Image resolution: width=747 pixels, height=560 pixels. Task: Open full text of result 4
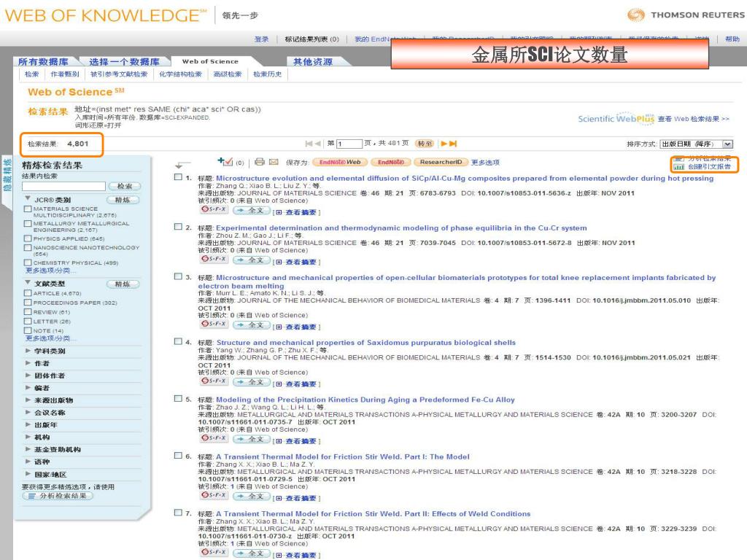[251, 382]
